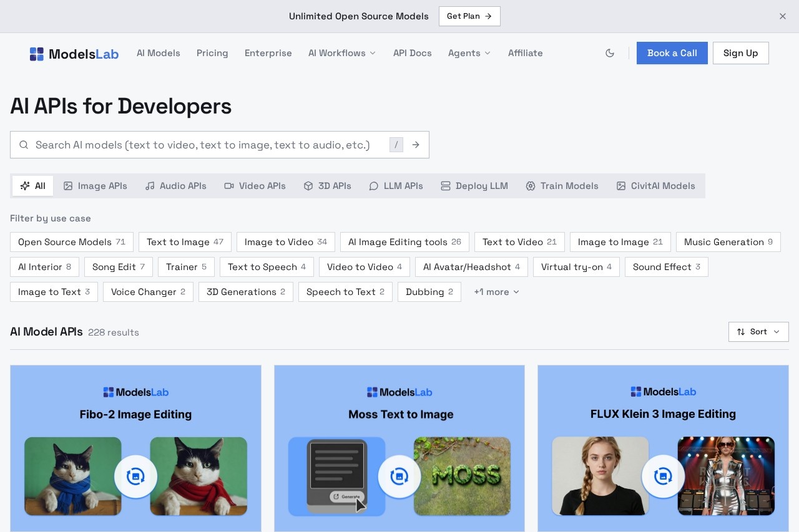This screenshot has width=799, height=532.
Task: Click the '228 results' count text
Action: click(x=114, y=332)
